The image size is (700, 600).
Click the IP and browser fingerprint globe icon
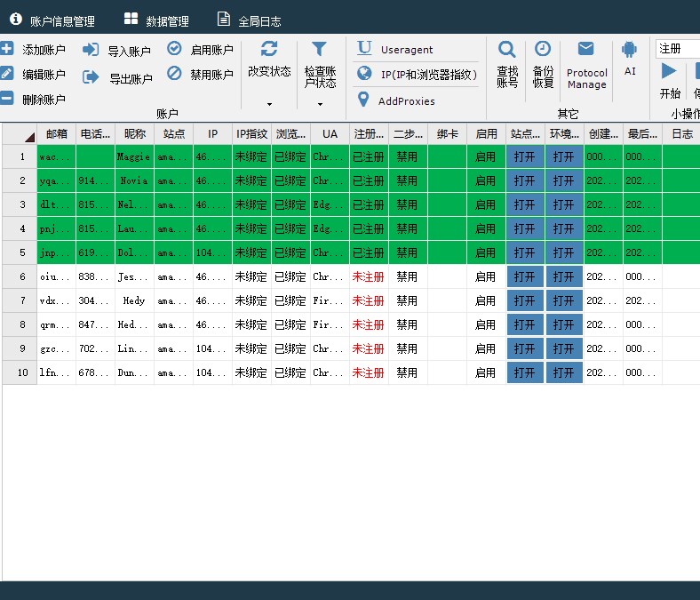pos(364,73)
